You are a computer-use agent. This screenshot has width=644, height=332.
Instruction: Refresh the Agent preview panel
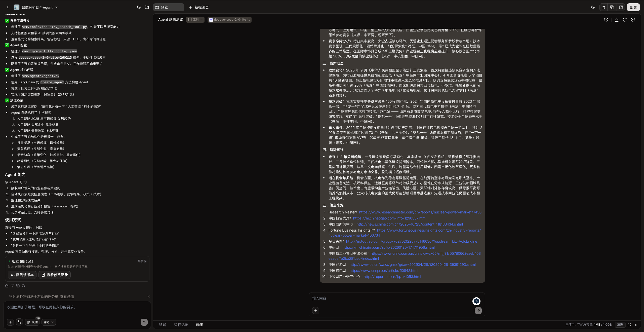[625, 20]
